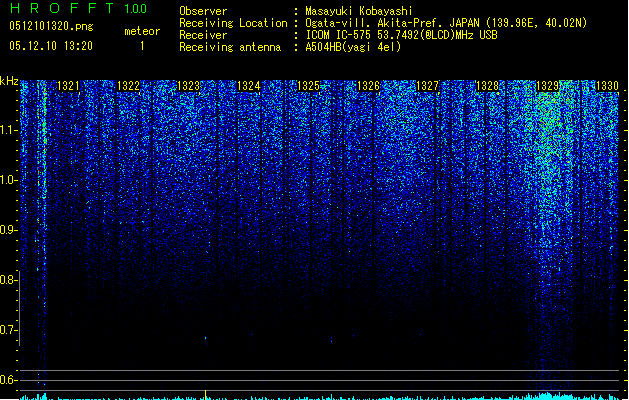Click the meteor count value 1
Screen dimensions: 629x400
pos(142,46)
